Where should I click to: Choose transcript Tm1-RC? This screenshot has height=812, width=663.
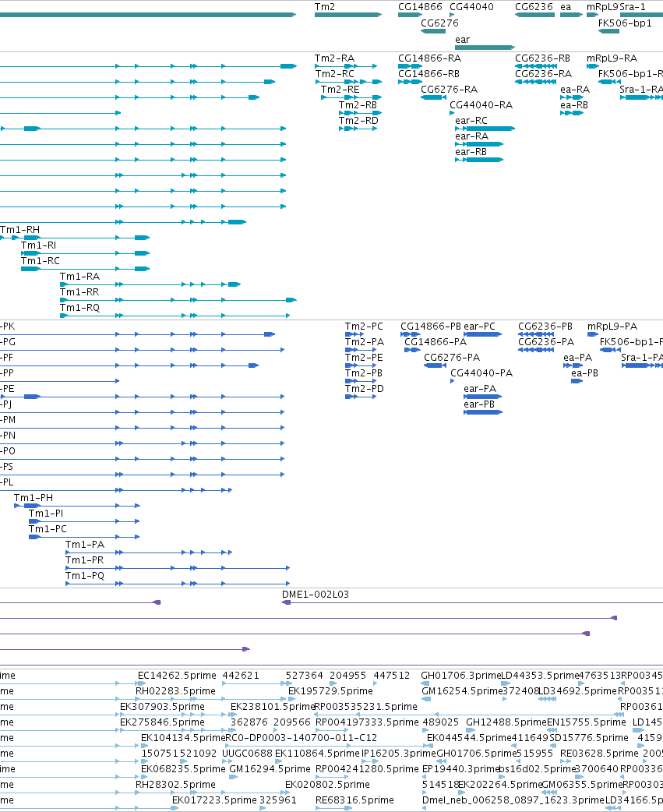[x=41, y=260]
